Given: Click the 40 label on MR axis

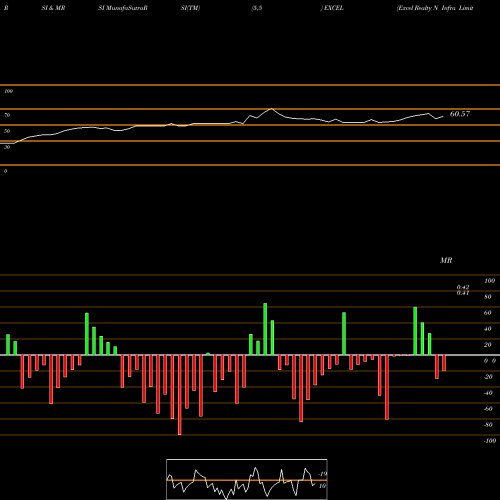Looking at the screenshot, I should point(488,329).
